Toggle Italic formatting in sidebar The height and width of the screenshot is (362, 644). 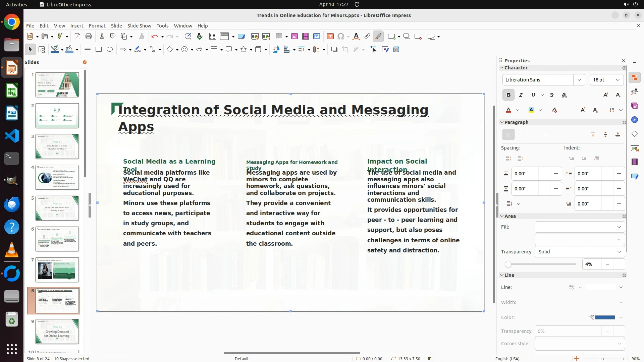521,95
